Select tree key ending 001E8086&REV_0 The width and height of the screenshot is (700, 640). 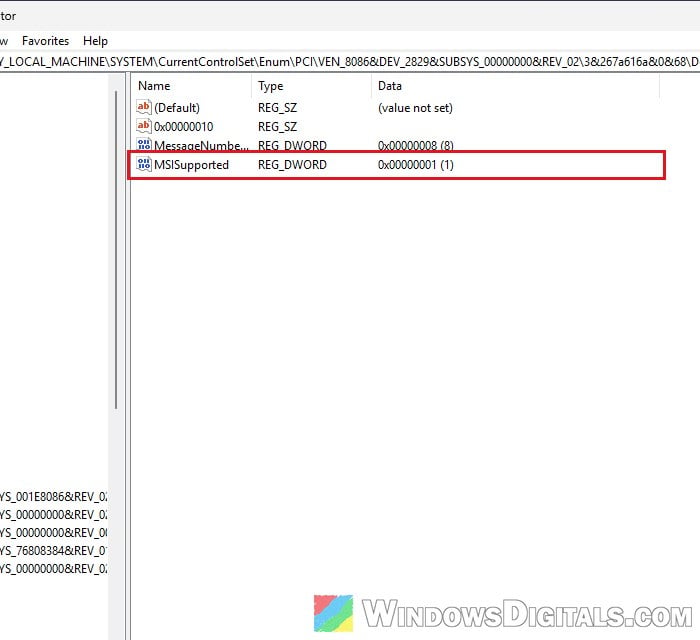coord(54,496)
